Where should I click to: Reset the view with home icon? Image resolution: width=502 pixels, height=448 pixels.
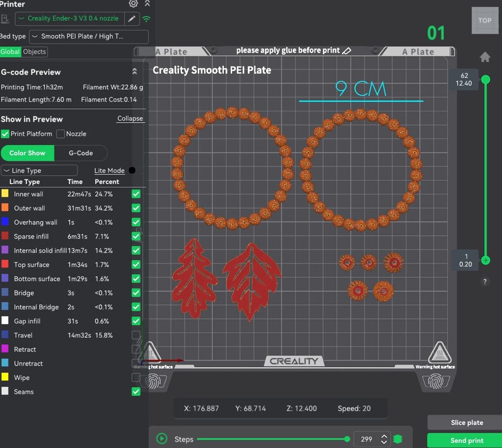pyautogui.click(x=485, y=57)
